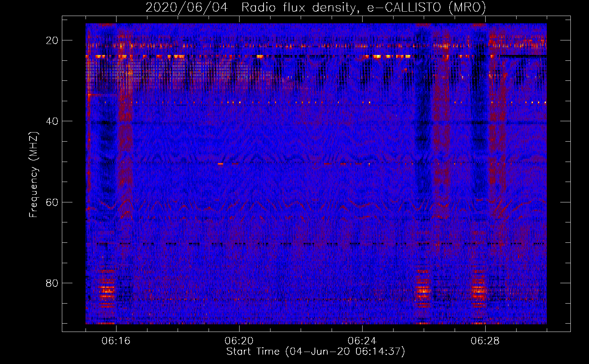Image resolution: width=589 pixels, height=364 pixels.
Task: Click the "06:28" time tick label
Action: point(485,341)
